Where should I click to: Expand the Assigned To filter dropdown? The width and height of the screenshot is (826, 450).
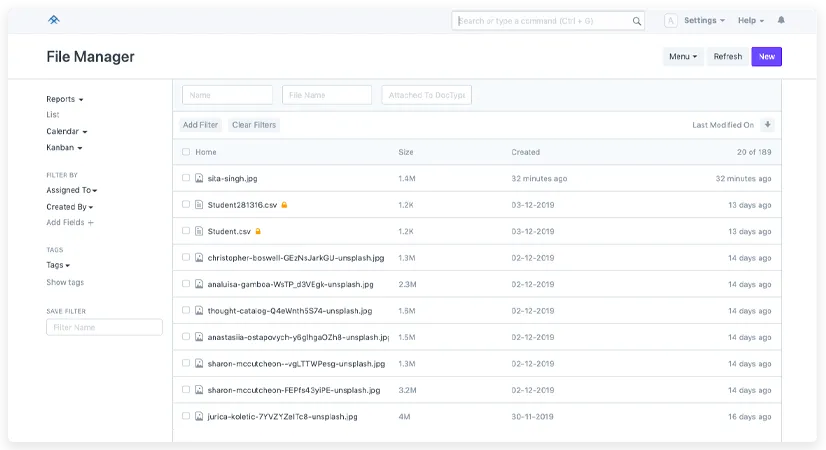tap(71, 190)
